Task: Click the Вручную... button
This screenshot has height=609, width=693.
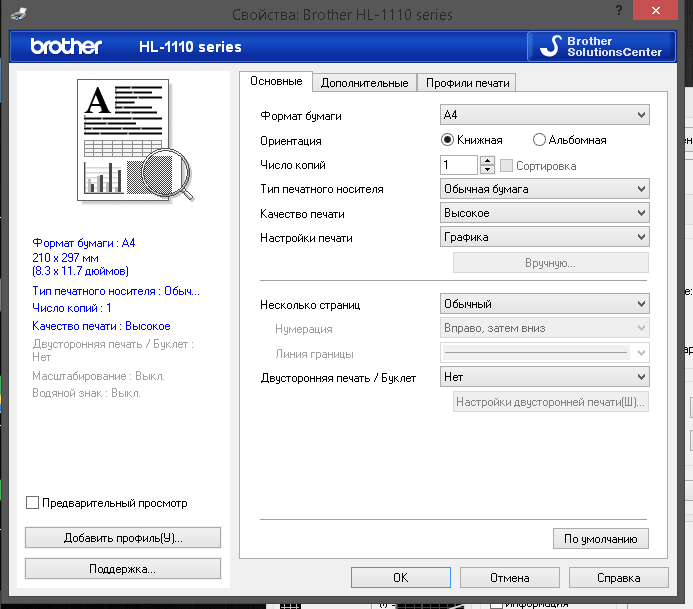Action: coord(551,263)
